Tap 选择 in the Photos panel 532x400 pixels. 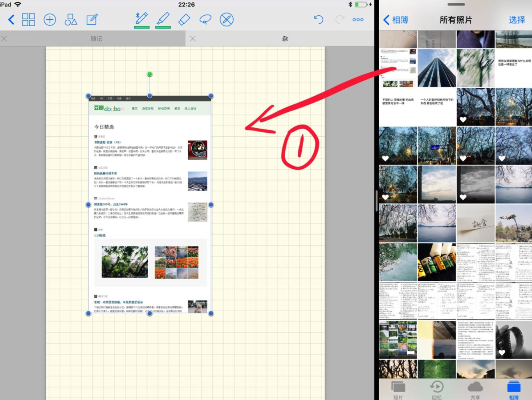(517, 20)
